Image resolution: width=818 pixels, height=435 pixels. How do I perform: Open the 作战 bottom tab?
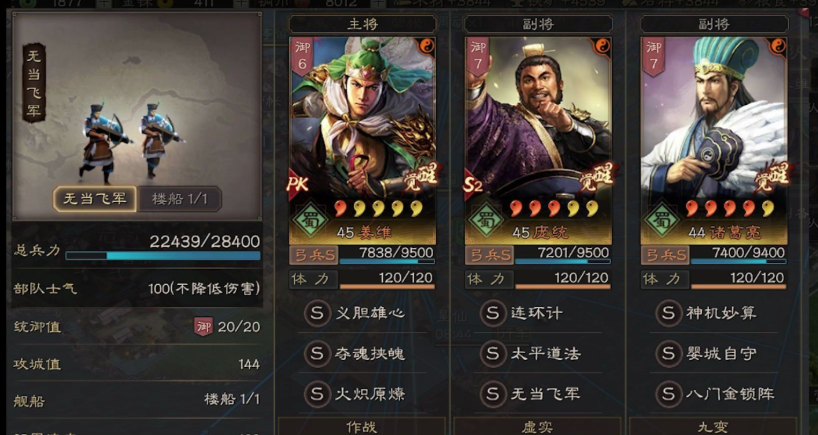tap(362, 426)
